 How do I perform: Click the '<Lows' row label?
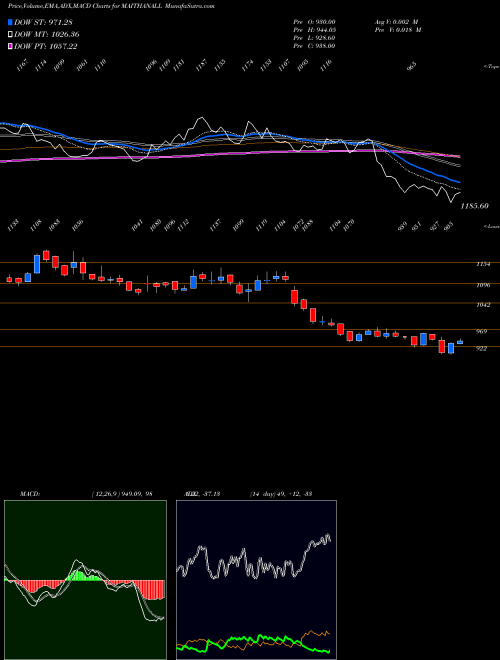click(491, 226)
